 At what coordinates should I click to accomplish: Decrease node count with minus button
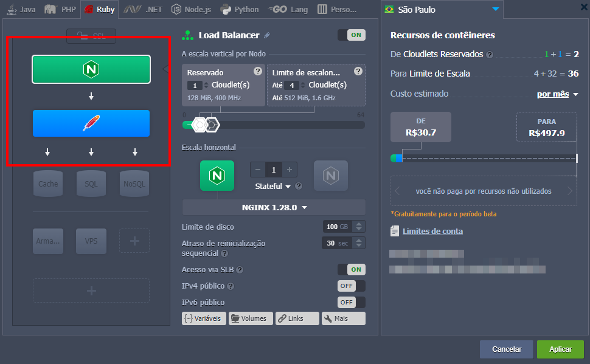point(258,170)
